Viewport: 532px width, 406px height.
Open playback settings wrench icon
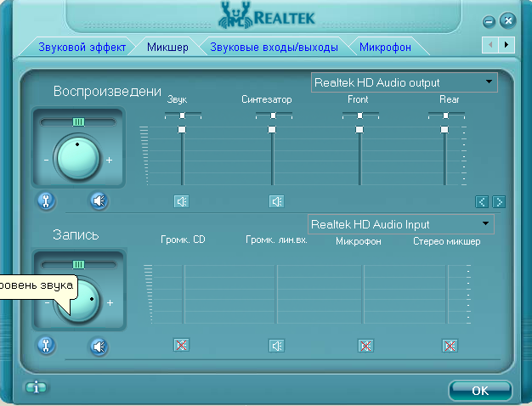pos(48,201)
